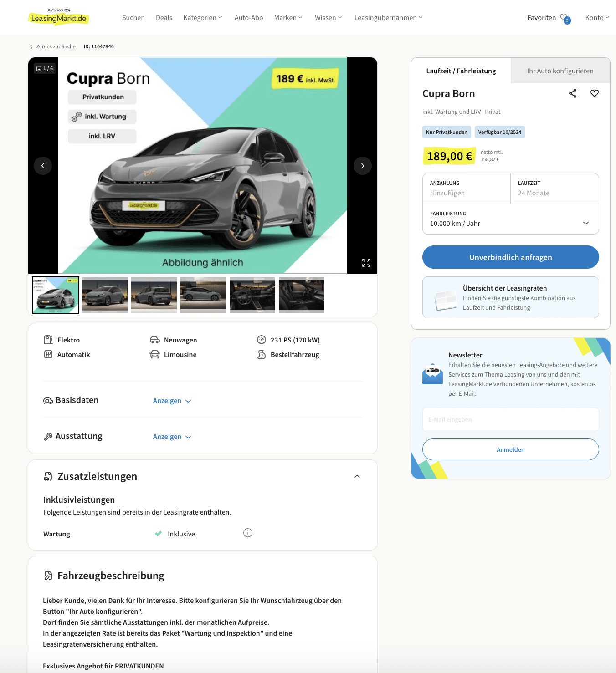Open the Kategorien menu
The height and width of the screenshot is (673, 616).
tap(203, 18)
